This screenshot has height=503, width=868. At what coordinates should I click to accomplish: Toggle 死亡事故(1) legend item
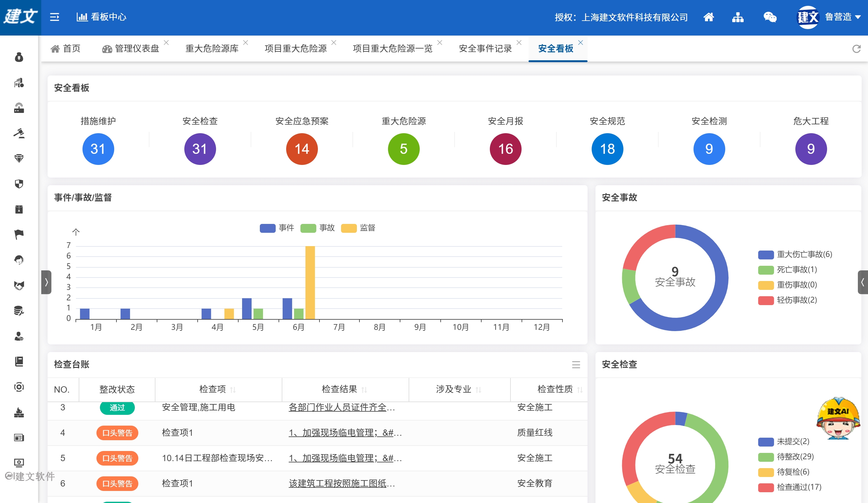(787, 270)
